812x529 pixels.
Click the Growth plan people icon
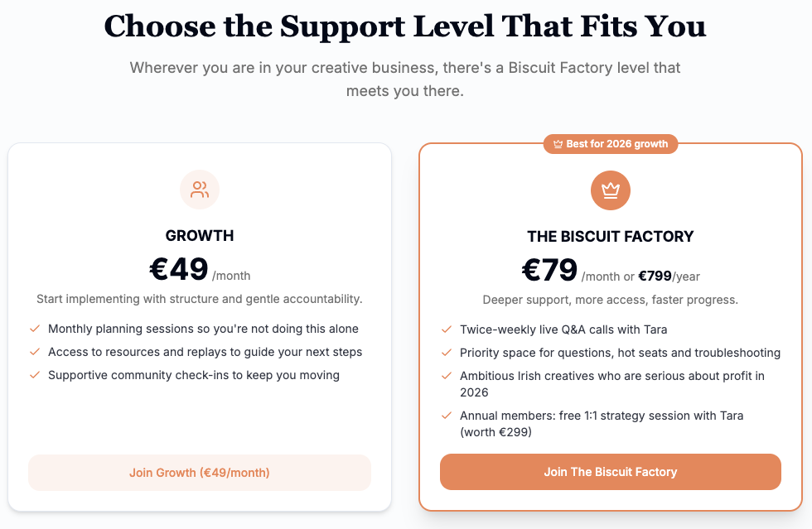200,190
